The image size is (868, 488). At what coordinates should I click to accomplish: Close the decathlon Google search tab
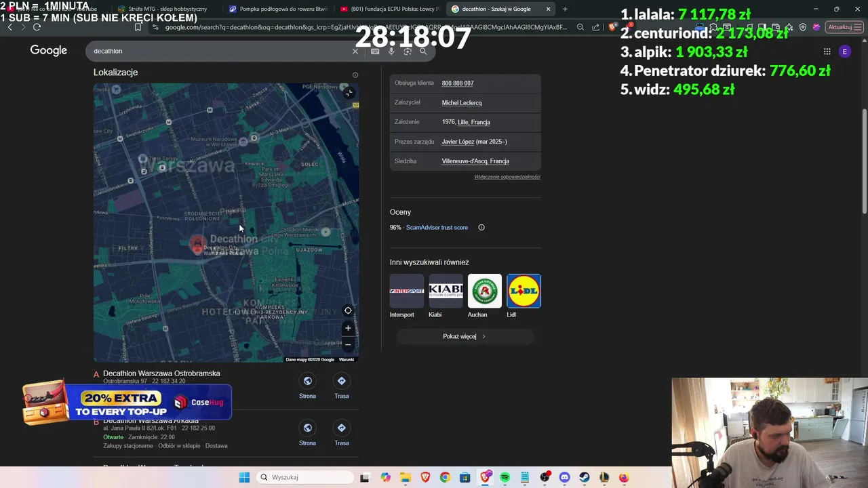pos(548,9)
